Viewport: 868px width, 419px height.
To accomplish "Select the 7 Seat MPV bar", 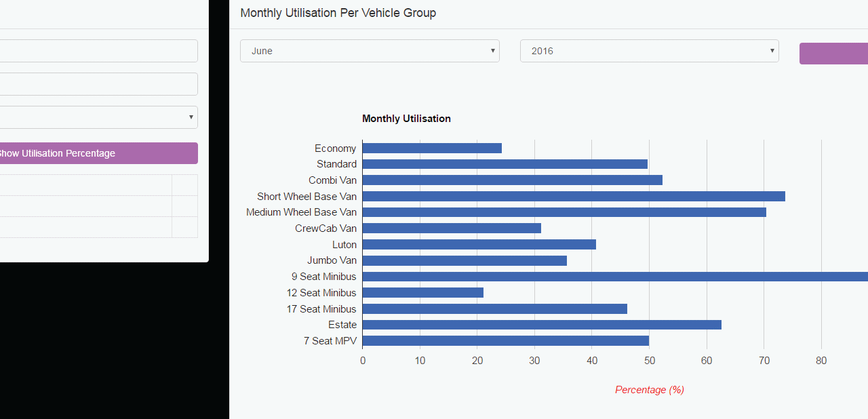I will click(506, 341).
